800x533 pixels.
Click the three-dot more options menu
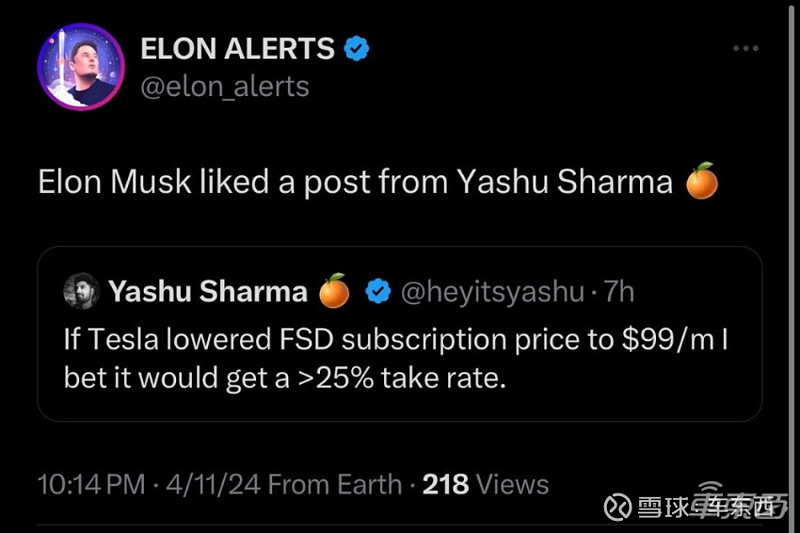point(745,49)
